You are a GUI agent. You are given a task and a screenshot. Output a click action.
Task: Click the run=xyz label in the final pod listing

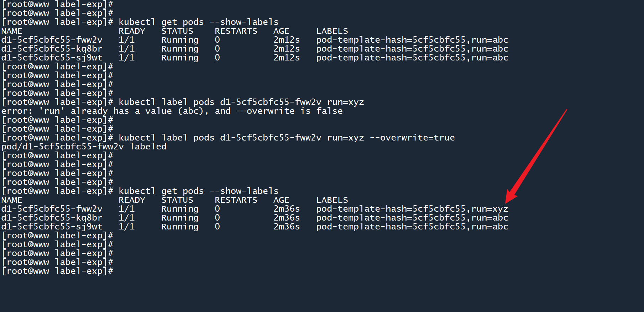(489, 209)
